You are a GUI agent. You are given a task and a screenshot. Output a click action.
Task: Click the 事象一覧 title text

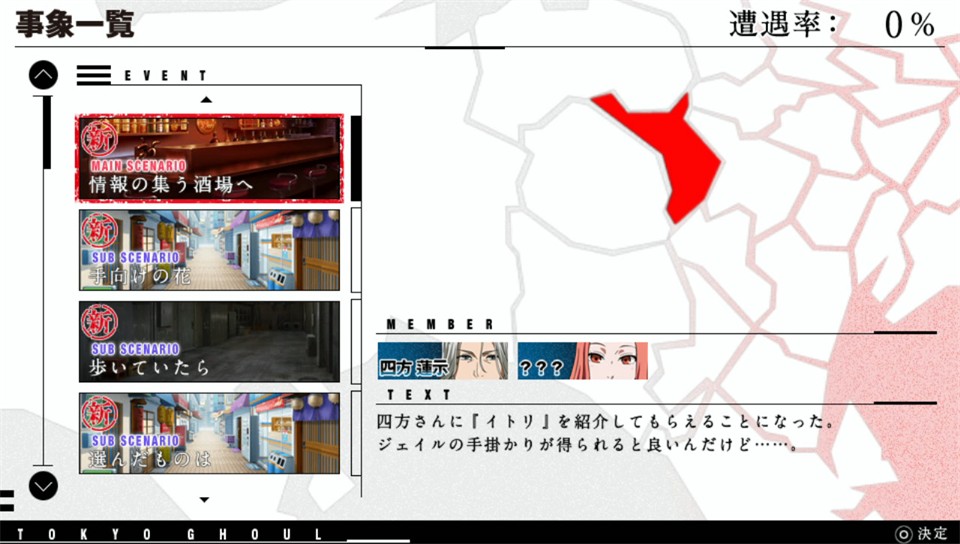pos(75,24)
